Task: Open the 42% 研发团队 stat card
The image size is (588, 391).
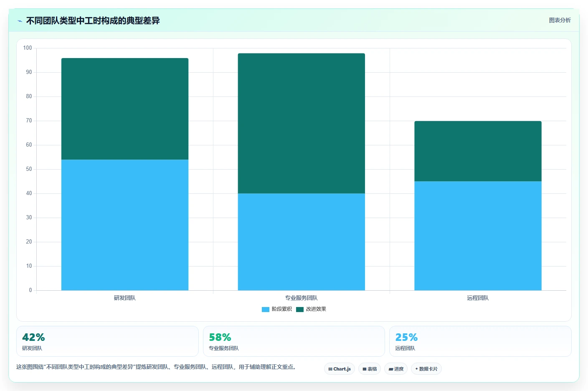Action: click(107, 341)
